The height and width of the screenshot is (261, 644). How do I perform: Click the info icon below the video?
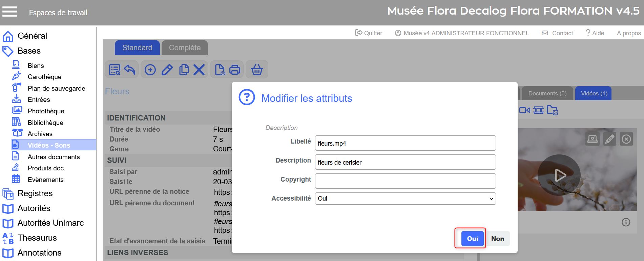coord(626,222)
